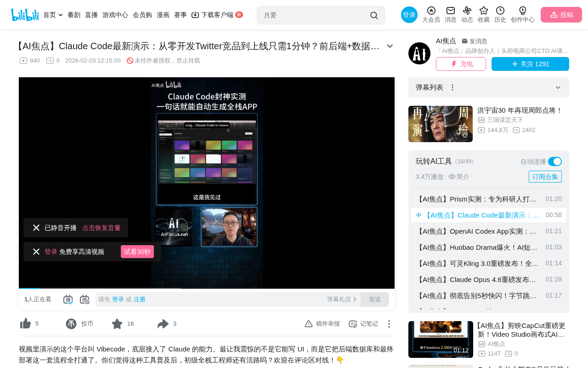Click the 充电 button
The height and width of the screenshot is (368, 588).
click(461, 64)
